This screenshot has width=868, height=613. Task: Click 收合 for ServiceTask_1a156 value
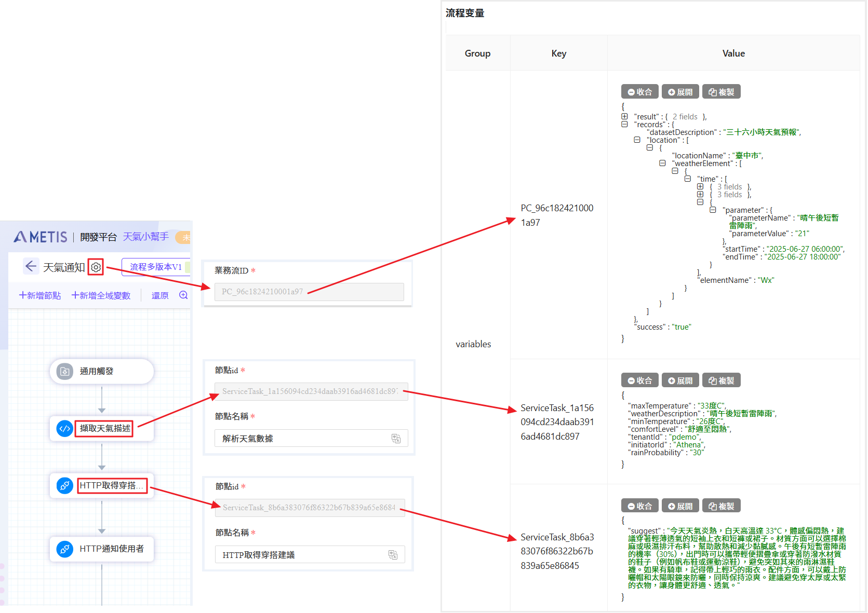640,380
